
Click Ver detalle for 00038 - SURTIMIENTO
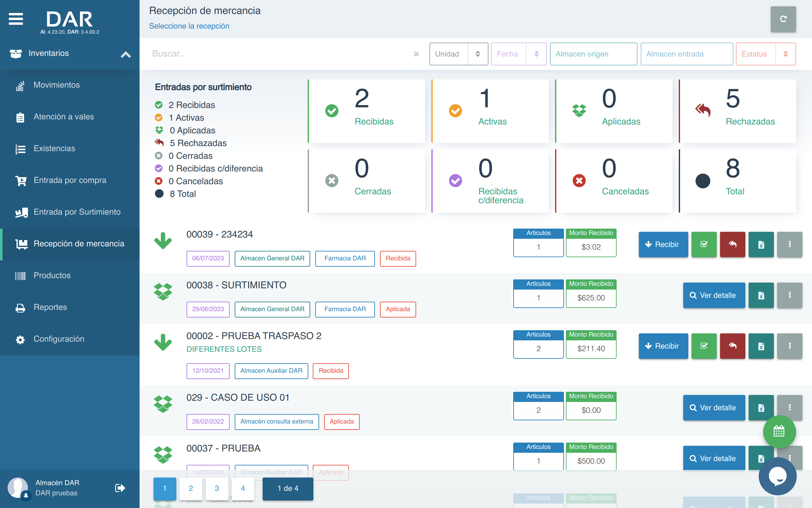tap(714, 295)
